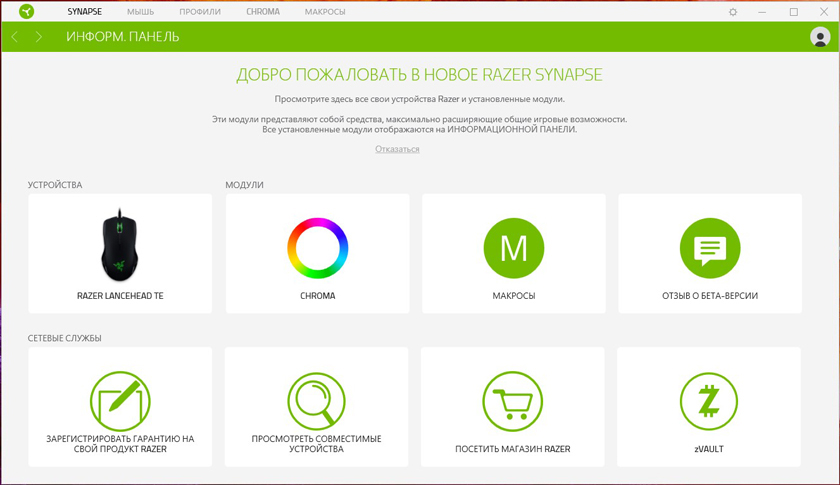Click the СЕТЕВЫЕ СЛУЖБЫ section heading
840x485 pixels.
coord(65,338)
